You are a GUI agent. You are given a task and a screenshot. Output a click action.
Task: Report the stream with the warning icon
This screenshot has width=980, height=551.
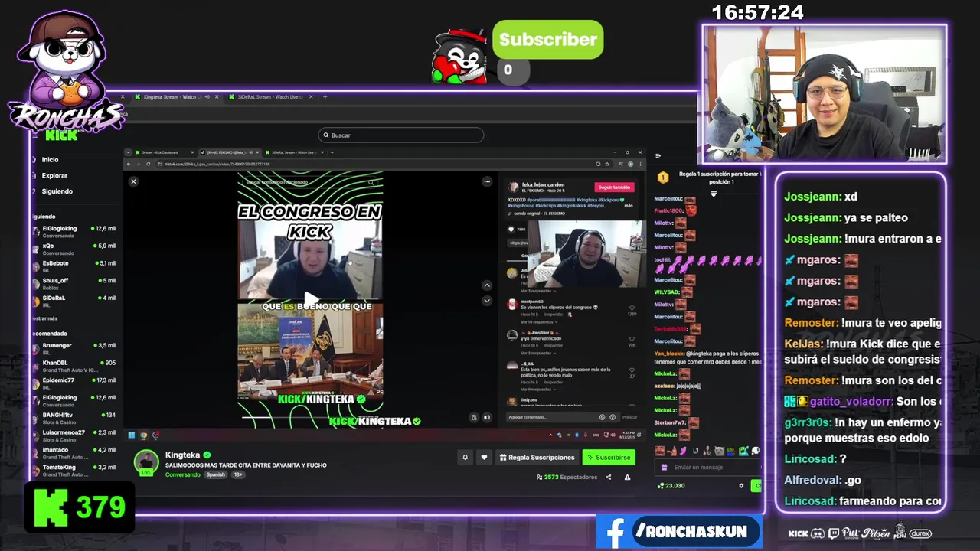pos(627,478)
